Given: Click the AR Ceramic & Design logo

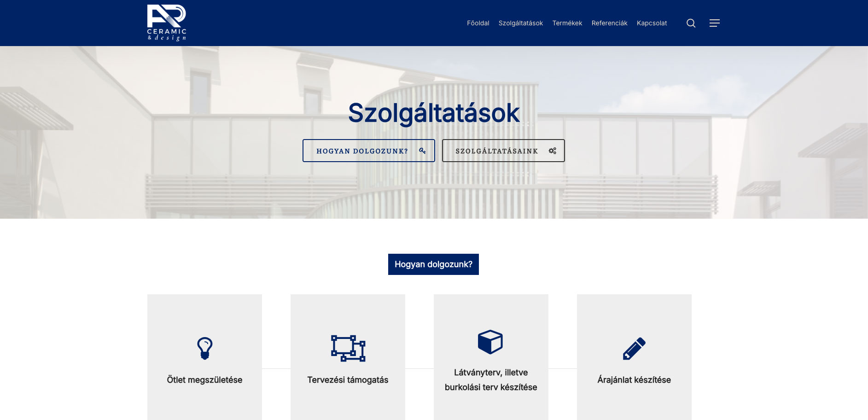Looking at the screenshot, I should coord(167,23).
